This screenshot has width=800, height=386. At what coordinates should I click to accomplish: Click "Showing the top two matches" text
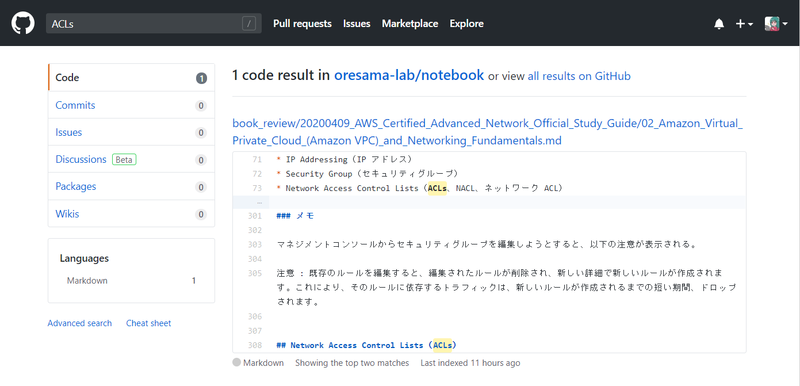coord(352,363)
